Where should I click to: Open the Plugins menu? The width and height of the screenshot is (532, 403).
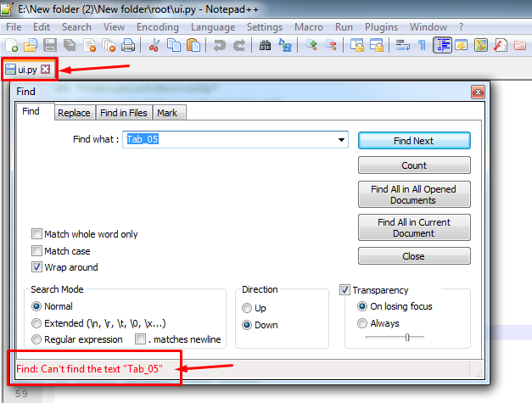[x=381, y=27]
